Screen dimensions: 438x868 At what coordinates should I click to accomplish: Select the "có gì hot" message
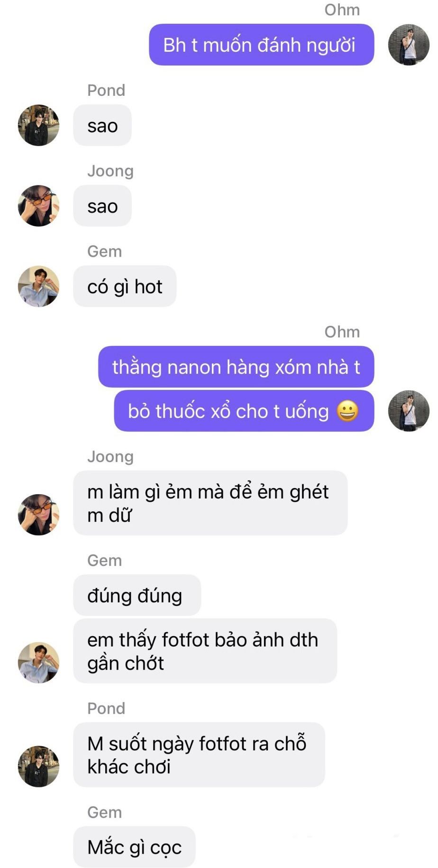pyautogui.click(x=125, y=286)
